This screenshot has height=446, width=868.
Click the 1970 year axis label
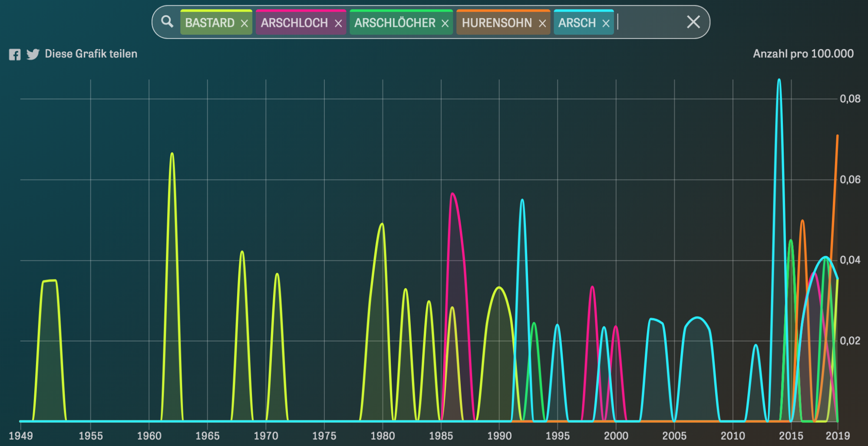(x=266, y=436)
